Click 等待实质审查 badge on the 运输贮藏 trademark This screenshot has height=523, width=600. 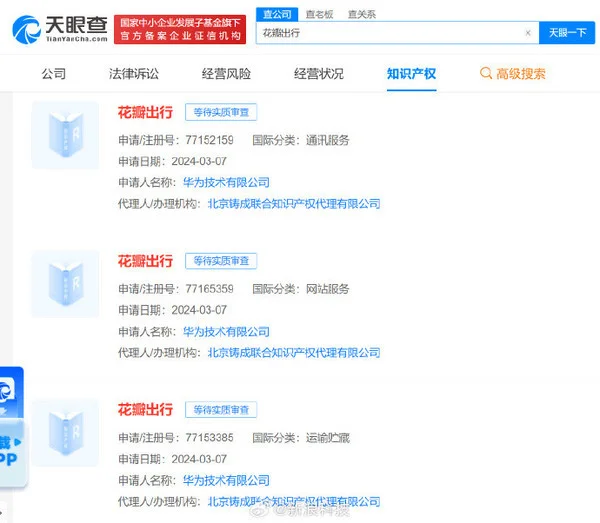[221, 410]
